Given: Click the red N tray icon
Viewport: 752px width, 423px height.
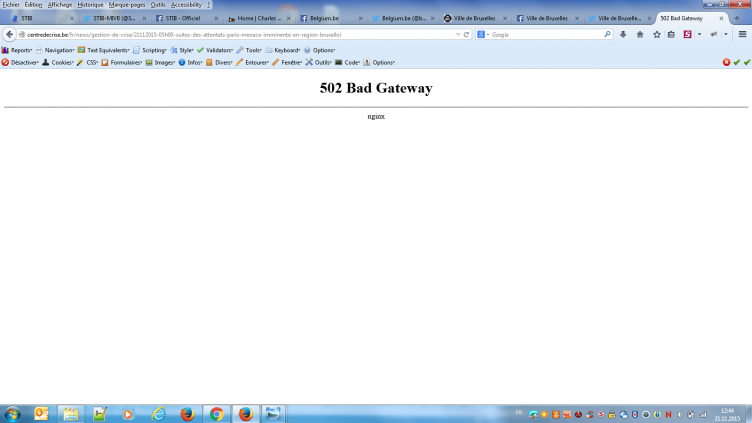Looking at the screenshot, I should tap(668, 414).
